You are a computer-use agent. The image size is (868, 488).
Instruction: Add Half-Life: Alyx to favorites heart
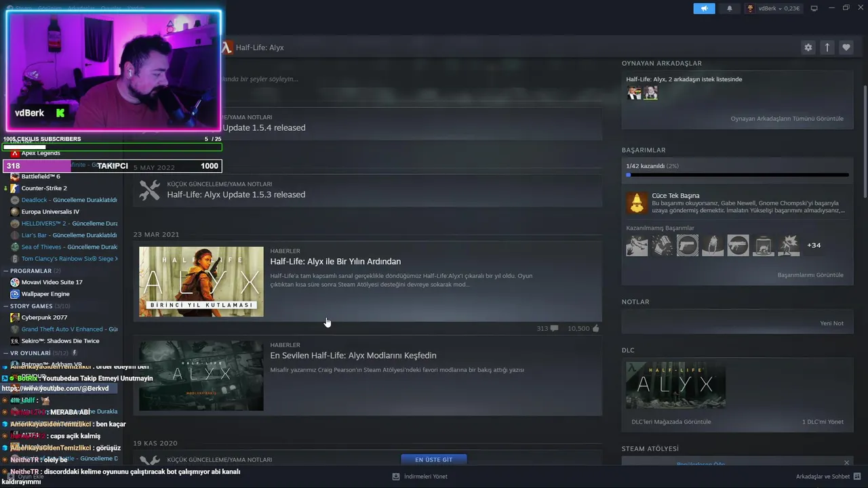pos(846,47)
